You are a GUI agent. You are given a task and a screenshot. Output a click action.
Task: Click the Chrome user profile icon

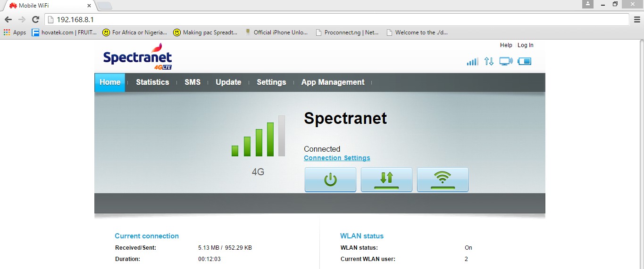[587, 4]
